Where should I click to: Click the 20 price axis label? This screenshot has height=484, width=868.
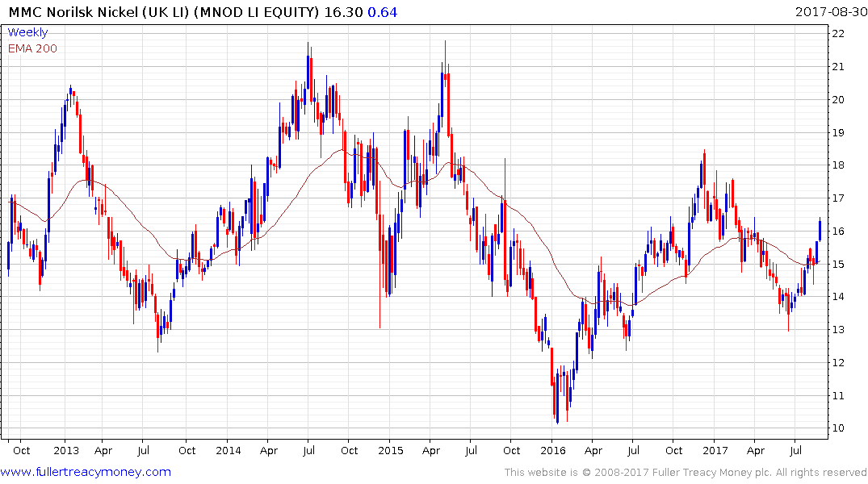(838, 99)
